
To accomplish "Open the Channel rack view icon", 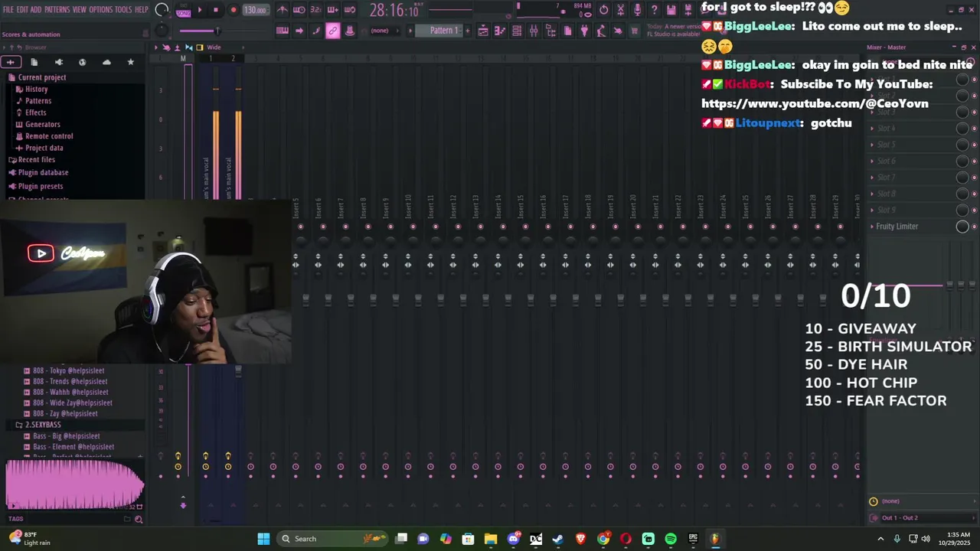I will pos(517,31).
